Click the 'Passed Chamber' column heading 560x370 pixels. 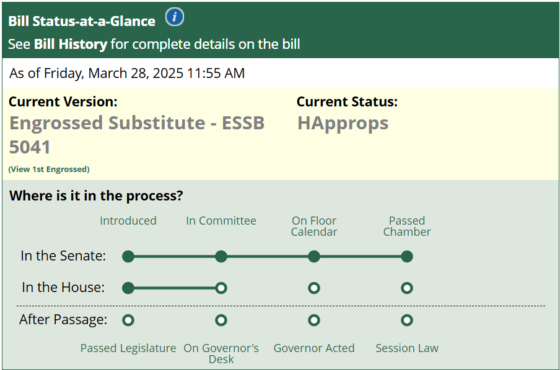(407, 226)
